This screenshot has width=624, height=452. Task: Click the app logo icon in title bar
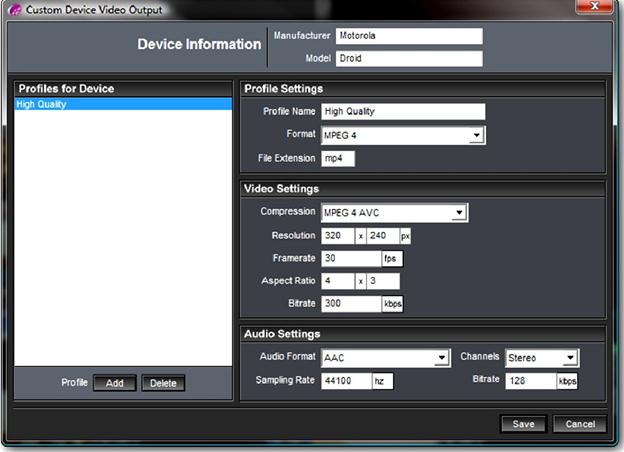pyautogui.click(x=14, y=9)
